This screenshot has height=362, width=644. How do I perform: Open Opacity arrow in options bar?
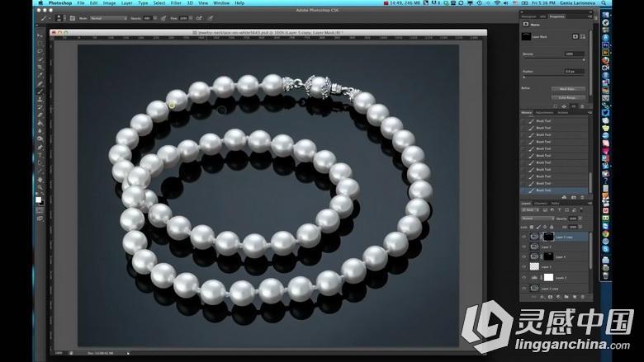click(155, 18)
